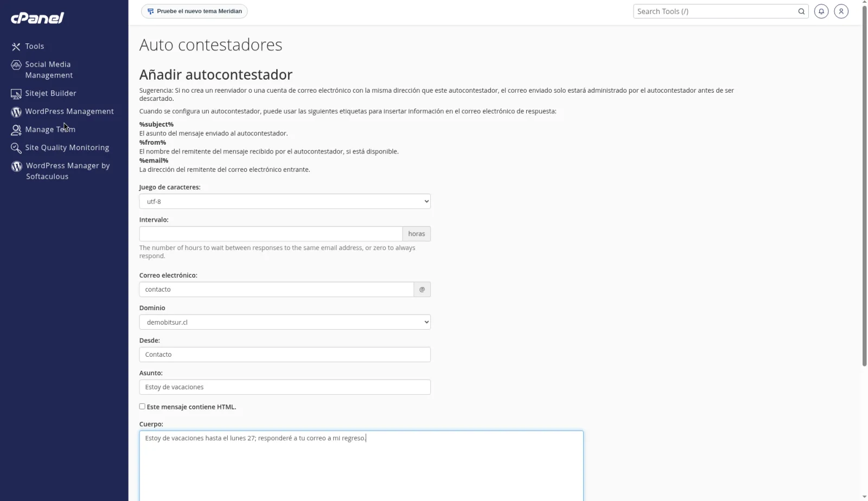
Task: Click the %subject% tag text
Action: [x=156, y=124]
